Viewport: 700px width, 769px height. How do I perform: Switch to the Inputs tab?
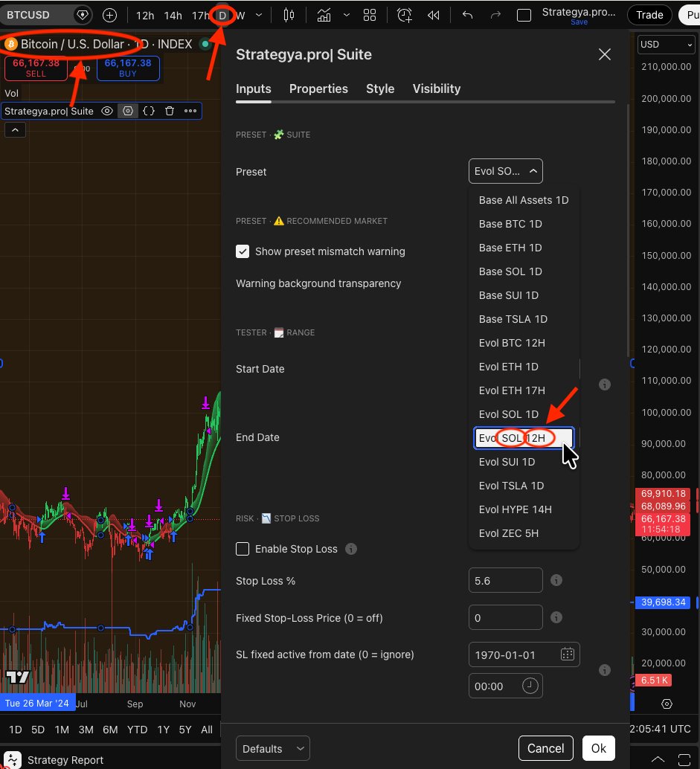click(253, 89)
